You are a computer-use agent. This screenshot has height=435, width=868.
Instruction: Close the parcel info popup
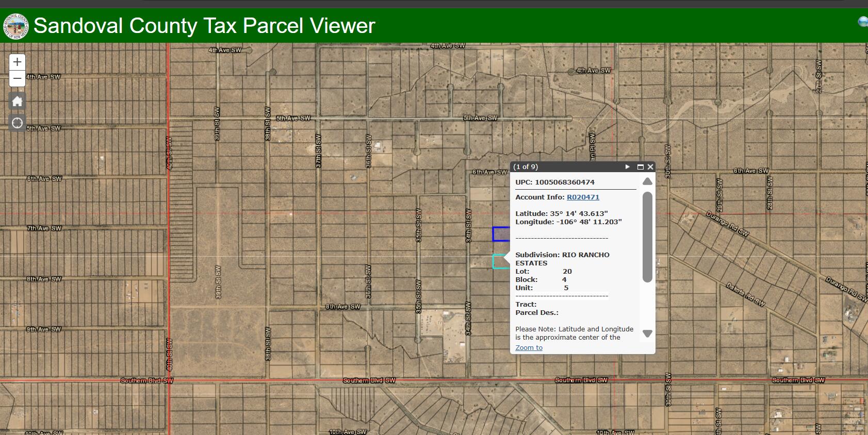pyautogui.click(x=650, y=166)
